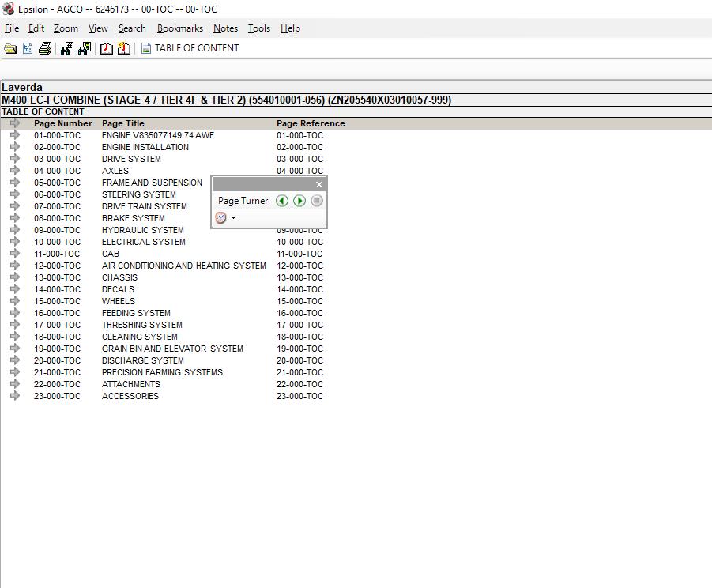
Task: Click the printer toolbar icon
Action: pyautogui.click(x=45, y=48)
